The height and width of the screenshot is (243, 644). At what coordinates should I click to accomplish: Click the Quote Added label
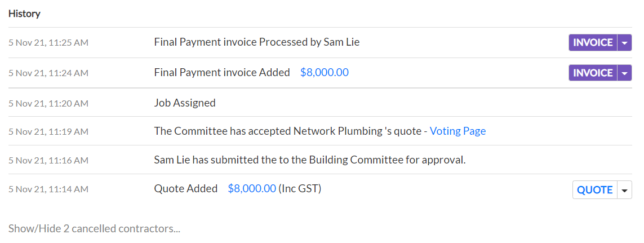185,189
